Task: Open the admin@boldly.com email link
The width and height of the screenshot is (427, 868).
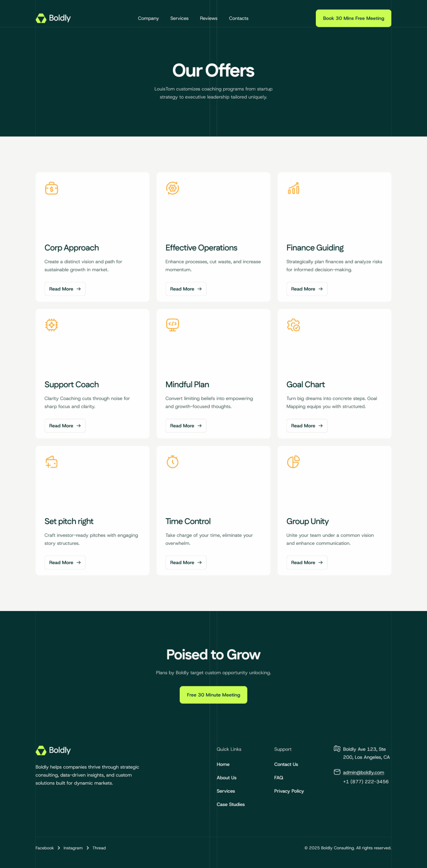Action: click(363, 772)
